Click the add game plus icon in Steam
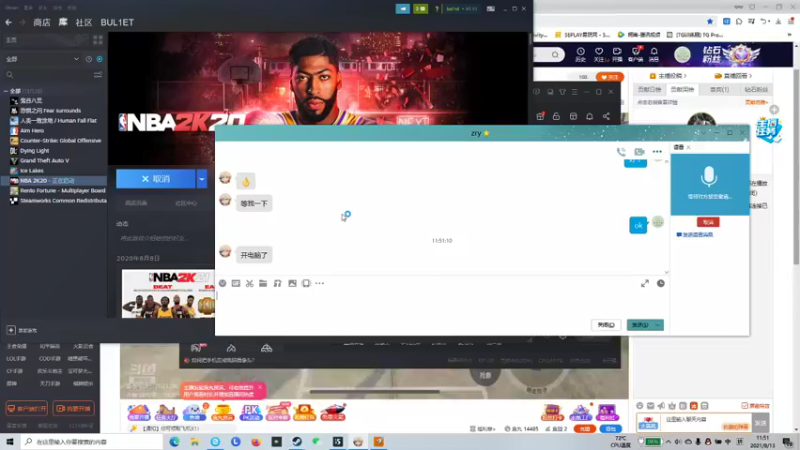This screenshot has height=450, width=800. pos(11,330)
